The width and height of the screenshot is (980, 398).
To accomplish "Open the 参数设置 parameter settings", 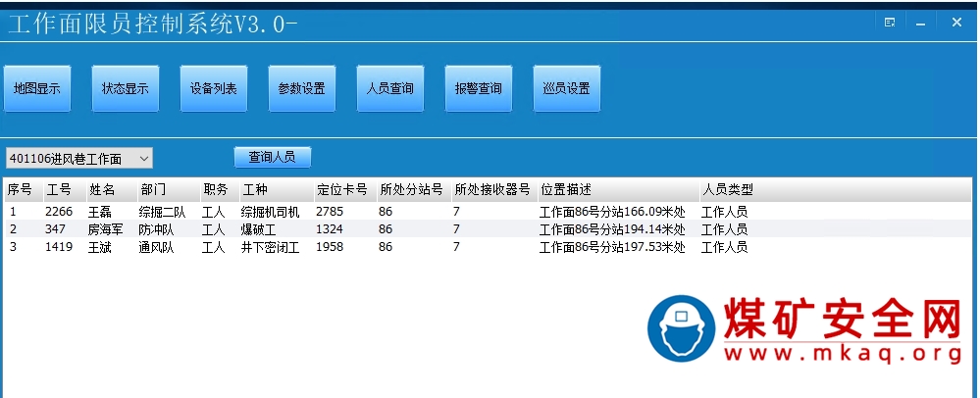I will (x=302, y=89).
